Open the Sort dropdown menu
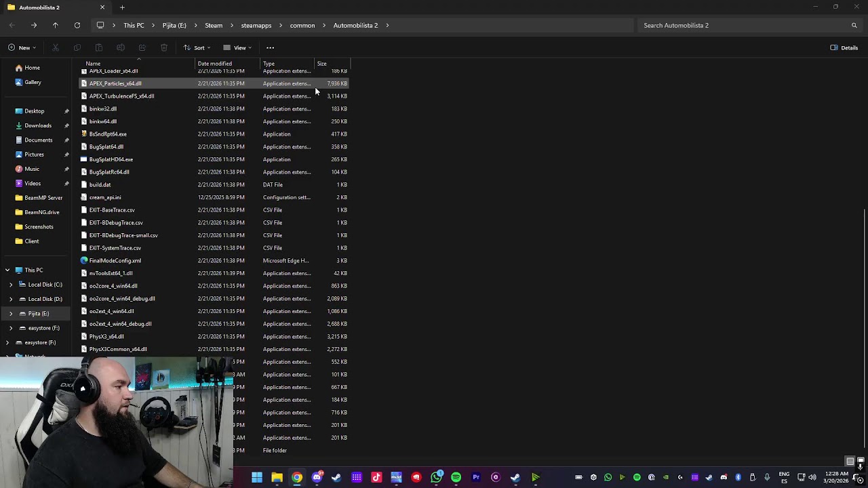 [197, 47]
